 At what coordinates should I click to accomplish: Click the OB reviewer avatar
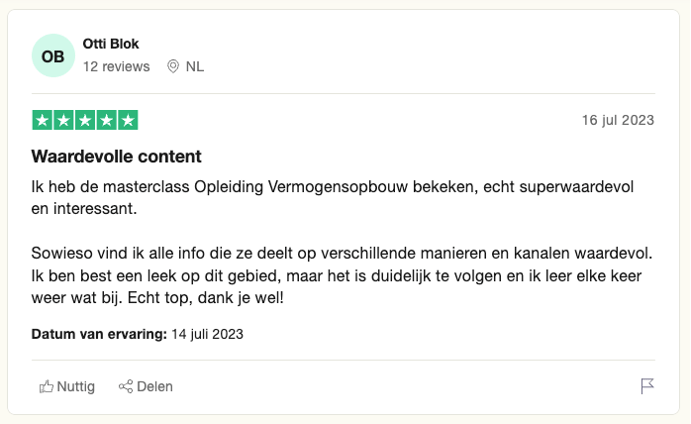[x=53, y=56]
